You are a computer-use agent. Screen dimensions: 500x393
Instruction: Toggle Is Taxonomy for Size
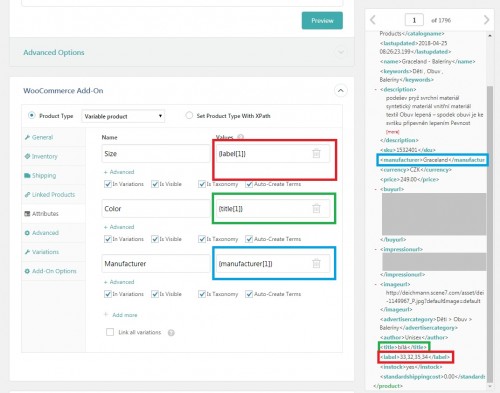pos(202,184)
